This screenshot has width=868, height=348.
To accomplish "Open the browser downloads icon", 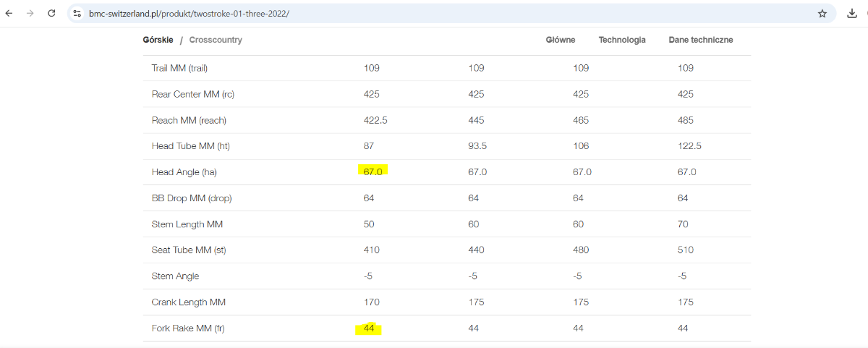I will click(851, 13).
